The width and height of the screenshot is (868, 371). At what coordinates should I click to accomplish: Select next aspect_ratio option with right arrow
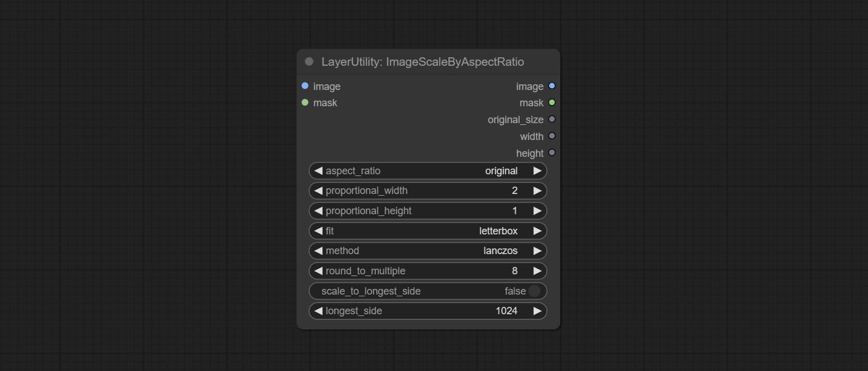tap(537, 171)
